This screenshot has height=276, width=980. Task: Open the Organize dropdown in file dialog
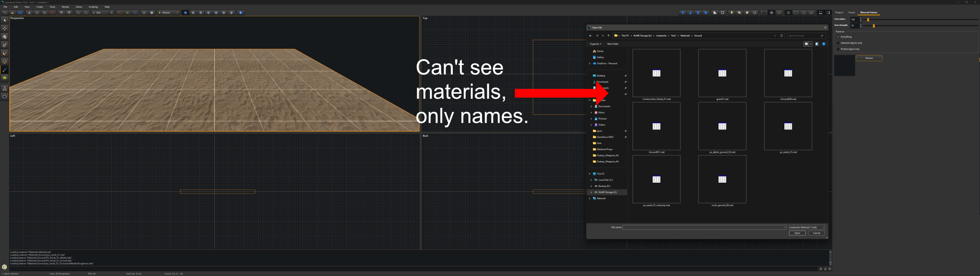pyautogui.click(x=595, y=44)
